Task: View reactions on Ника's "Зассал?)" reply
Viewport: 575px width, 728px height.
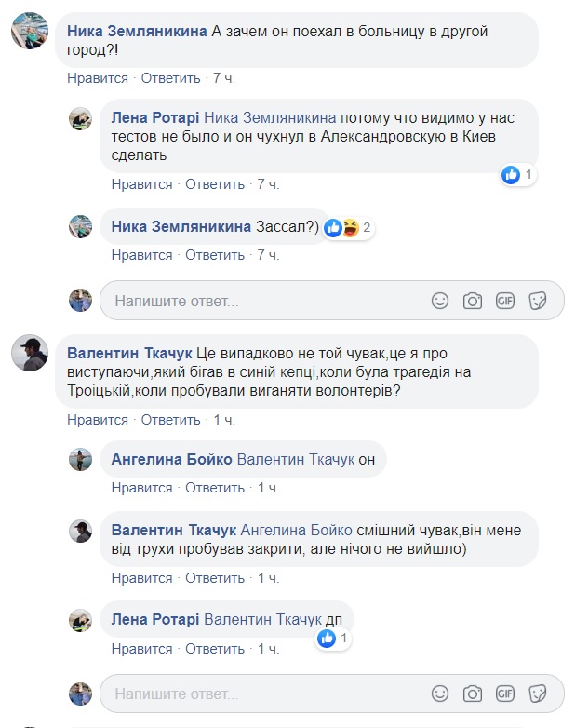Action: (348, 228)
